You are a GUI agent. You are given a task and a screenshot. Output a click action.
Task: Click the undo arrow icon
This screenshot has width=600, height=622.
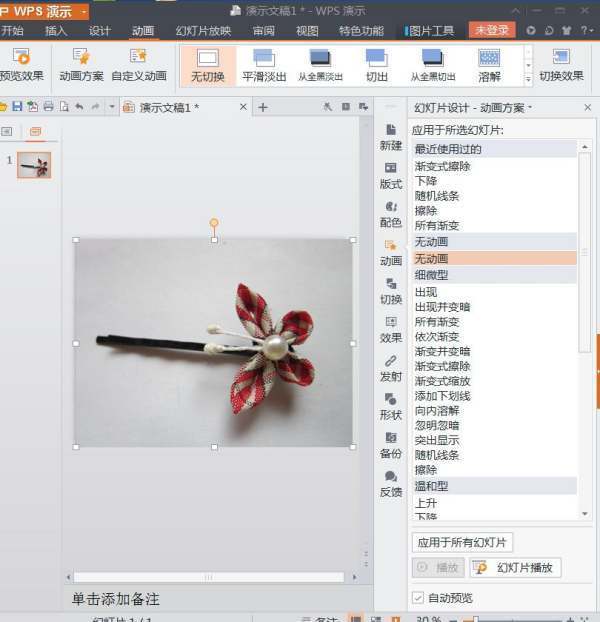pyautogui.click(x=79, y=106)
